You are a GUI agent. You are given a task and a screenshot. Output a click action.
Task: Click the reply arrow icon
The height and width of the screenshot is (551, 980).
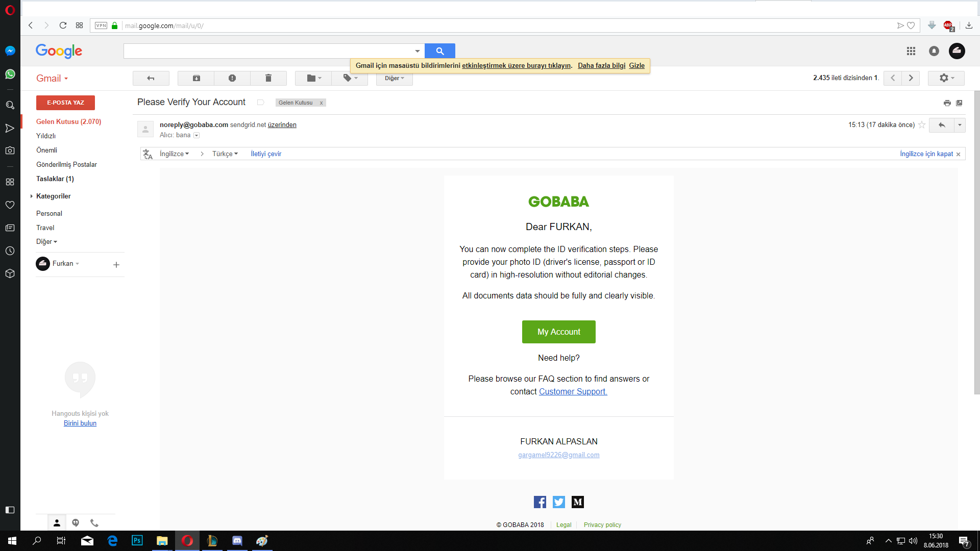pos(942,125)
